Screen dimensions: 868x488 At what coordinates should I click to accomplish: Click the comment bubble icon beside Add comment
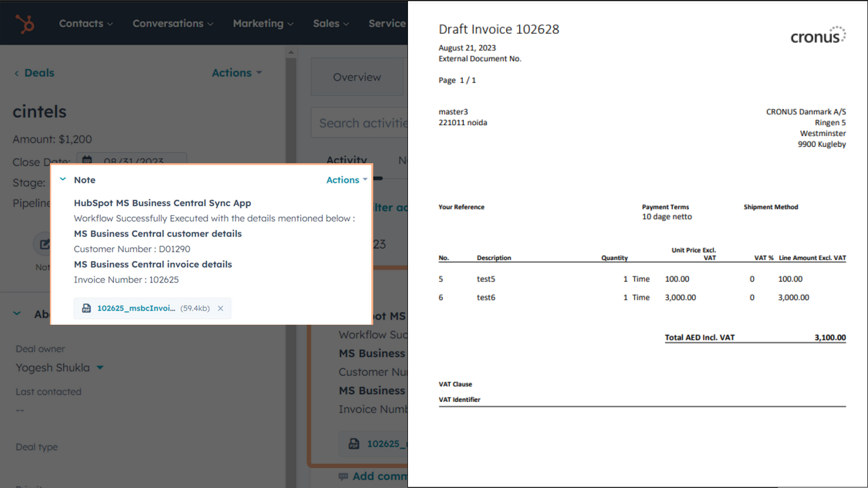[x=343, y=476]
